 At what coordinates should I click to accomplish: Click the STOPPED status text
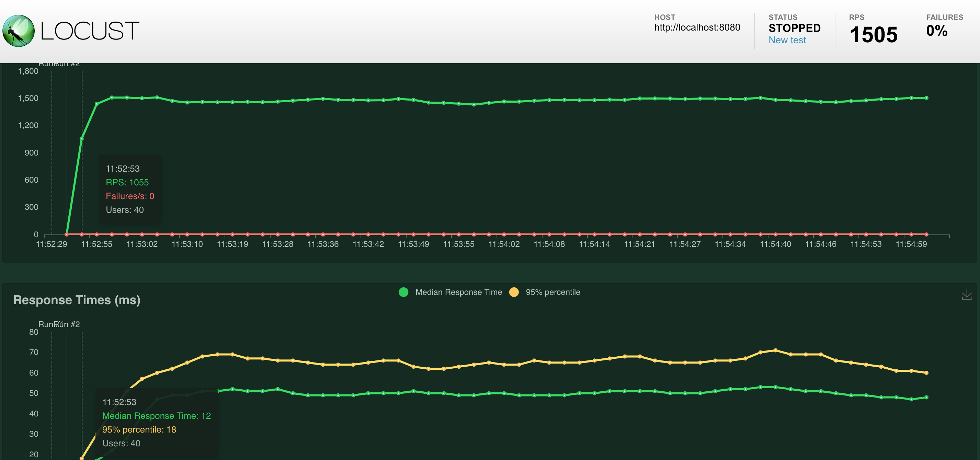click(x=794, y=27)
